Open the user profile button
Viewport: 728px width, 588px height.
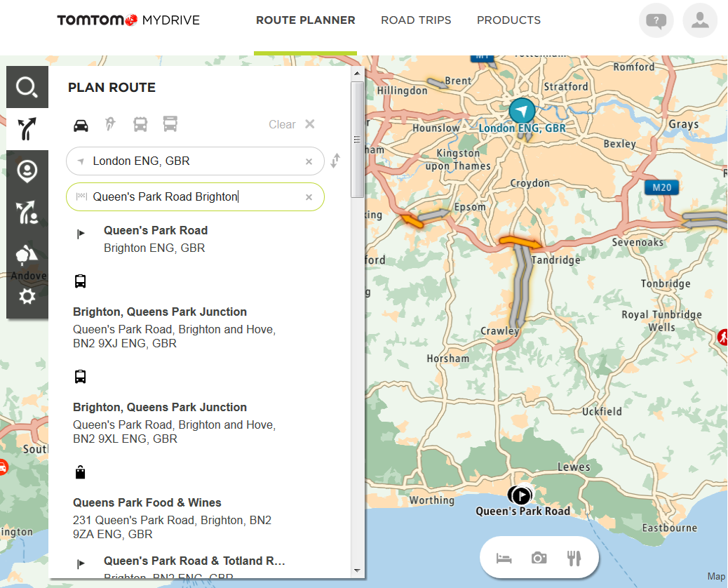click(700, 20)
